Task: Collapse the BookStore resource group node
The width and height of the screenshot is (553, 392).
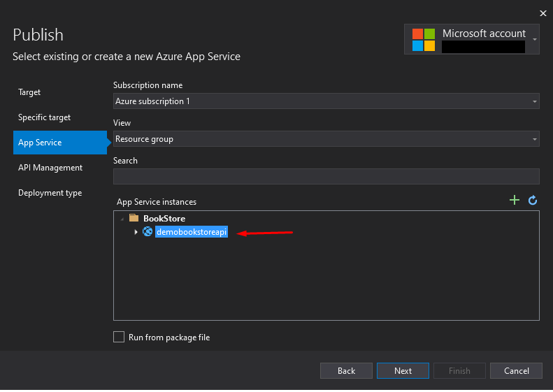Action: (122, 219)
